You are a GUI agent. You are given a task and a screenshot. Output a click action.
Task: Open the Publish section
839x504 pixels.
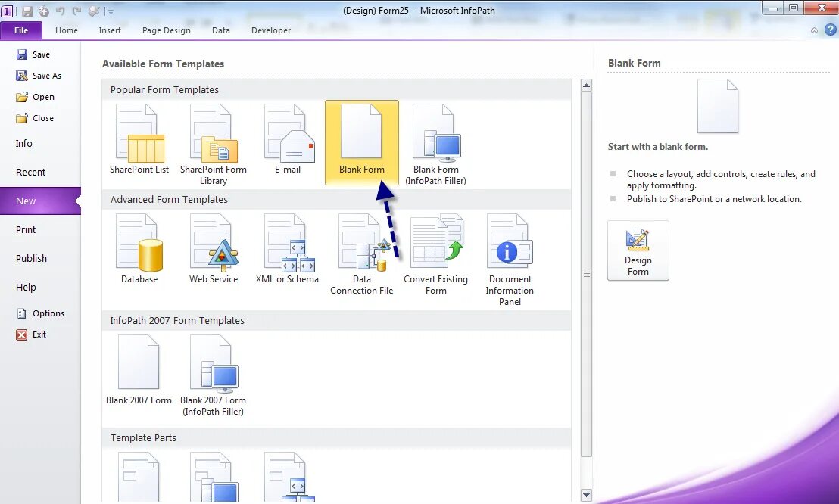tap(31, 258)
